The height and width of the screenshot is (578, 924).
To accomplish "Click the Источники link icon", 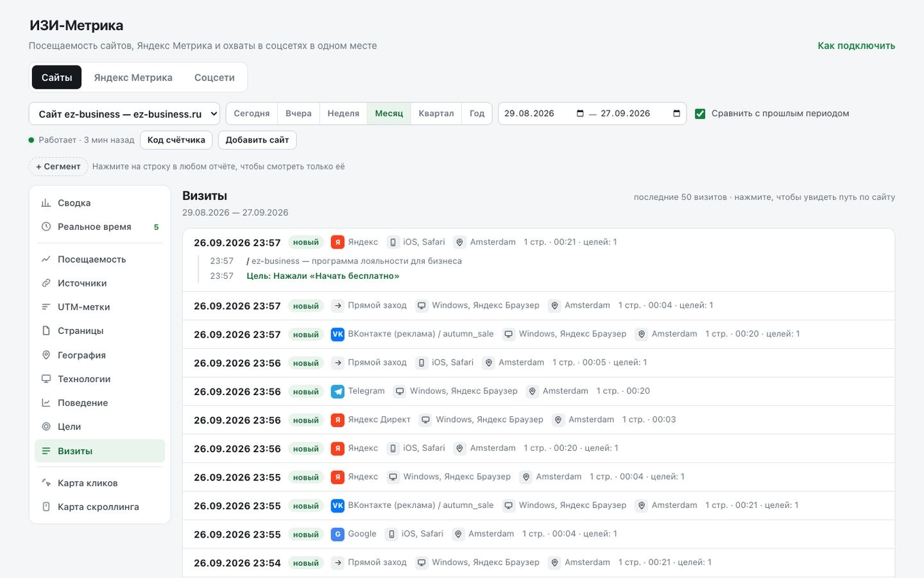I will pos(46,283).
